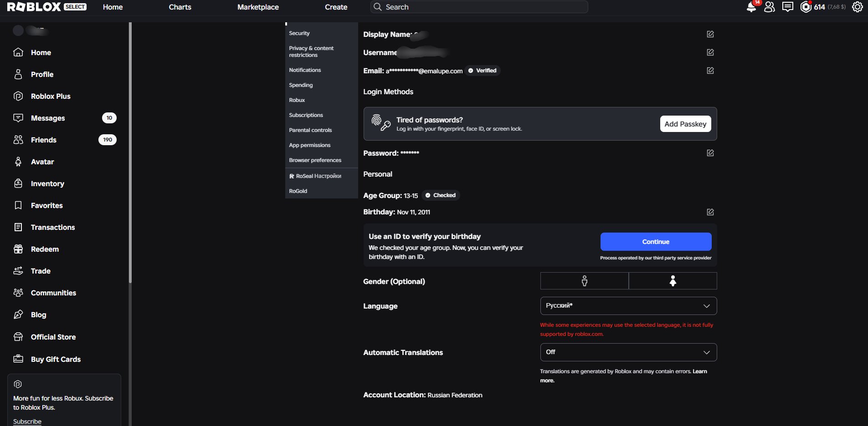Click the Roblox logo
The width and height of the screenshot is (868, 426).
(34, 7)
